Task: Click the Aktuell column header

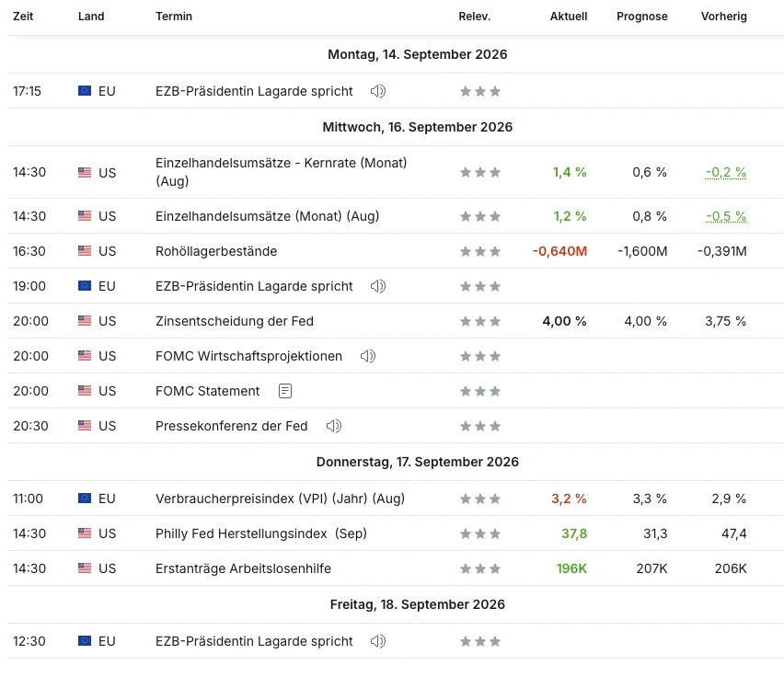Action: click(569, 17)
